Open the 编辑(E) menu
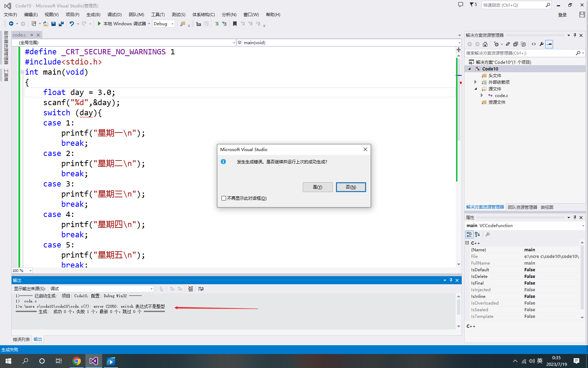The height and width of the screenshot is (368, 588). coord(31,15)
